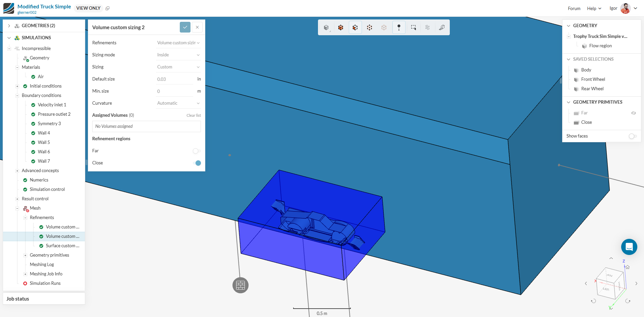The image size is (644, 317).
Task: Activate the pin point tool
Action: click(x=399, y=28)
